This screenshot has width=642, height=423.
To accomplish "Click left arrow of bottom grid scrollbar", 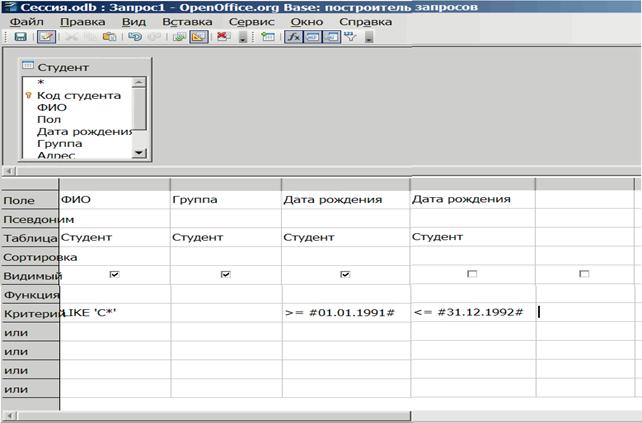I will pyautogui.click(x=9, y=416).
